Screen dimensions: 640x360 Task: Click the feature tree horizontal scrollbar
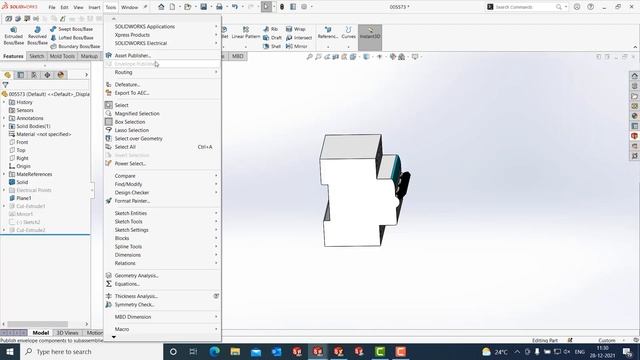(38, 324)
